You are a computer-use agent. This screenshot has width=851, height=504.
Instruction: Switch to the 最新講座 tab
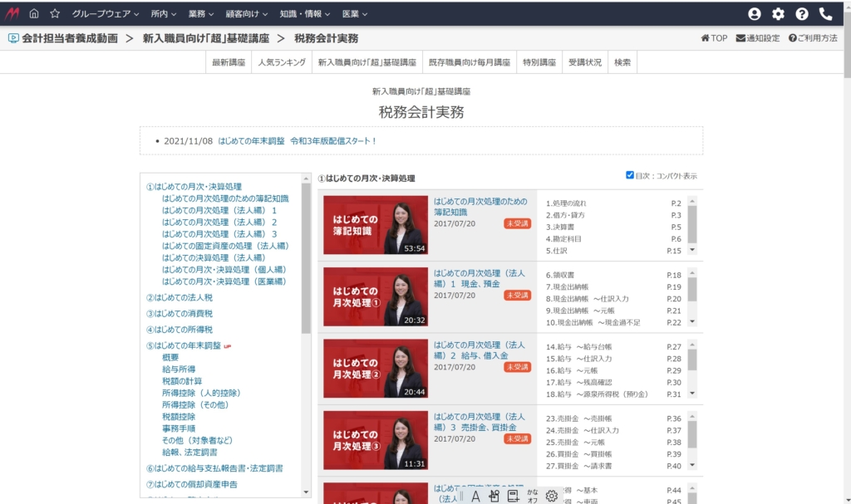pyautogui.click(x=229, y=62)
